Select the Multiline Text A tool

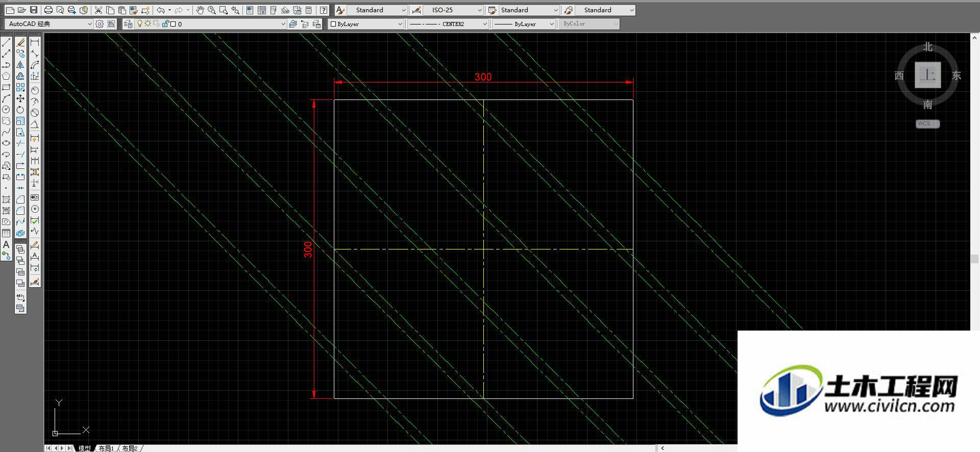(x=6, y=245)
